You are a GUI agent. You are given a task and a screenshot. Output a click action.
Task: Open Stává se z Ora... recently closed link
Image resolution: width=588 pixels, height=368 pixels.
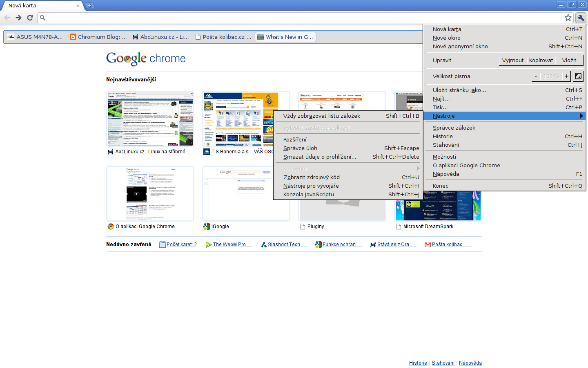393,245
